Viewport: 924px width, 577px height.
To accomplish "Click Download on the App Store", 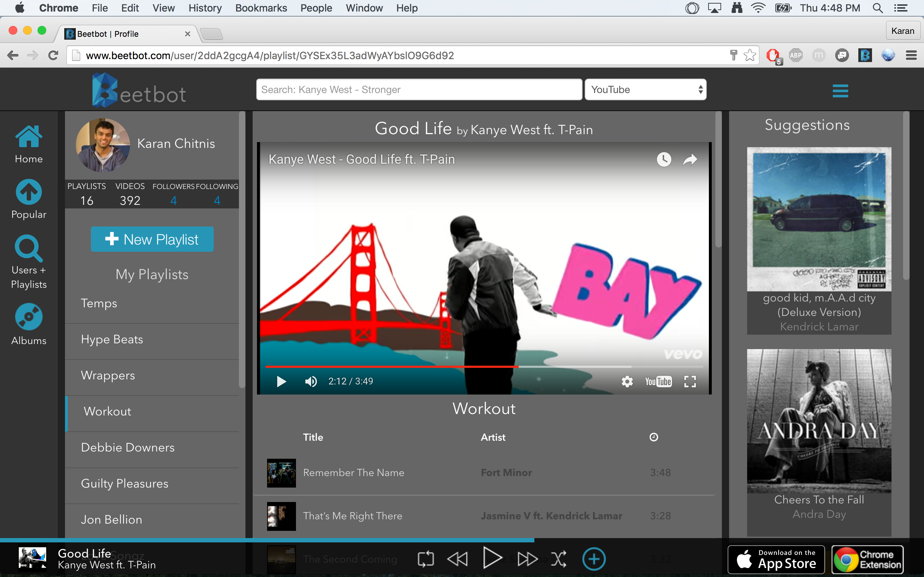I will click(x=776, y=559).
